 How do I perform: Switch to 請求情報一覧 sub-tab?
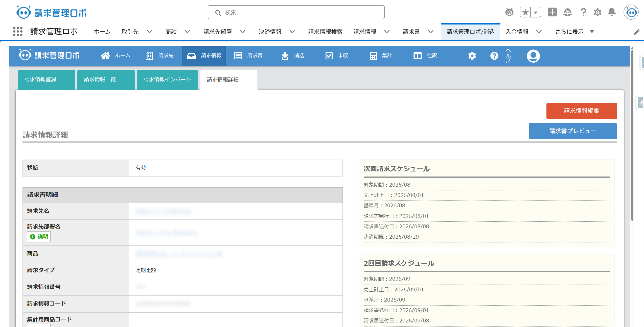[x=106, y=80]
